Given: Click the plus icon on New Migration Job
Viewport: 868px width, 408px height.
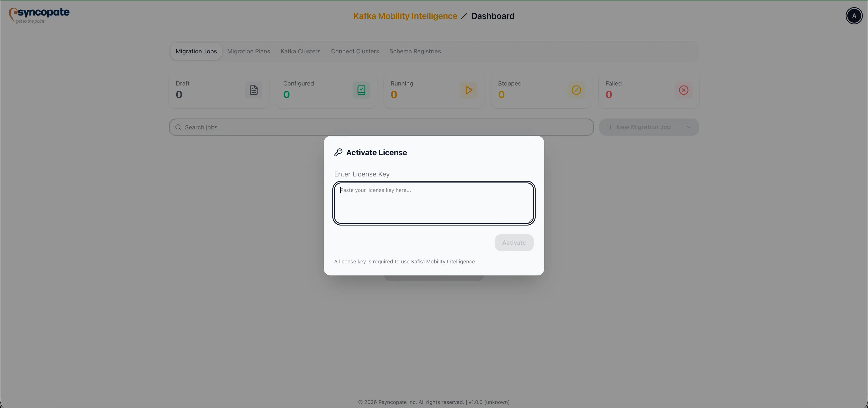Looking at the screenshot, I should click(x=610, y=127).
